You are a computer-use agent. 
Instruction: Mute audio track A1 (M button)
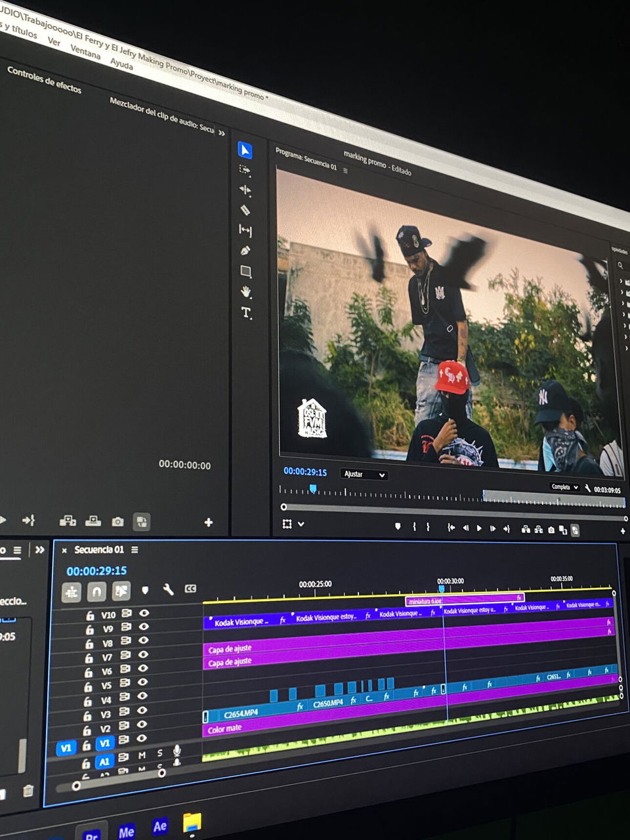point(142,755)
